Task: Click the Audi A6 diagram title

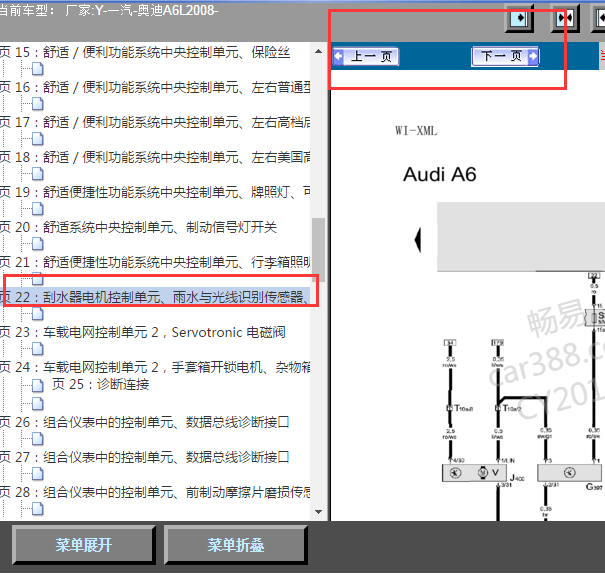Action: [x=439, y=174]
